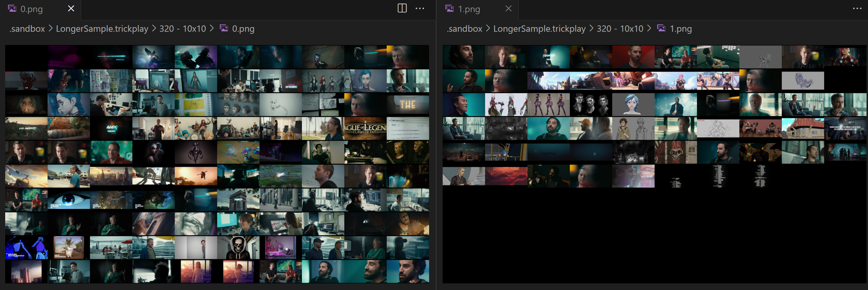The height and width of the screenshot is (290, 868).
Task: Click the 'ALEX' name card thumbnail
Action: point(111,128)
